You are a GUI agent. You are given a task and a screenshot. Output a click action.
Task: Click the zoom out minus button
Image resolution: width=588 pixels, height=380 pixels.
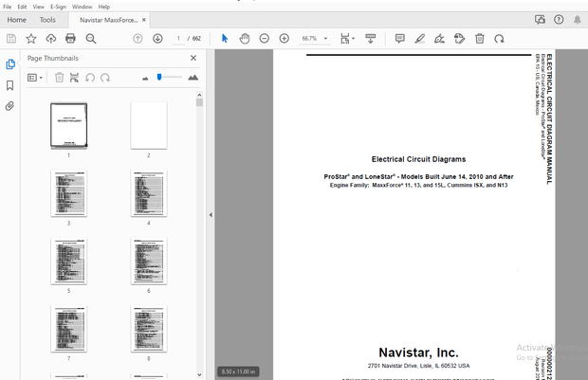[264, 39]
